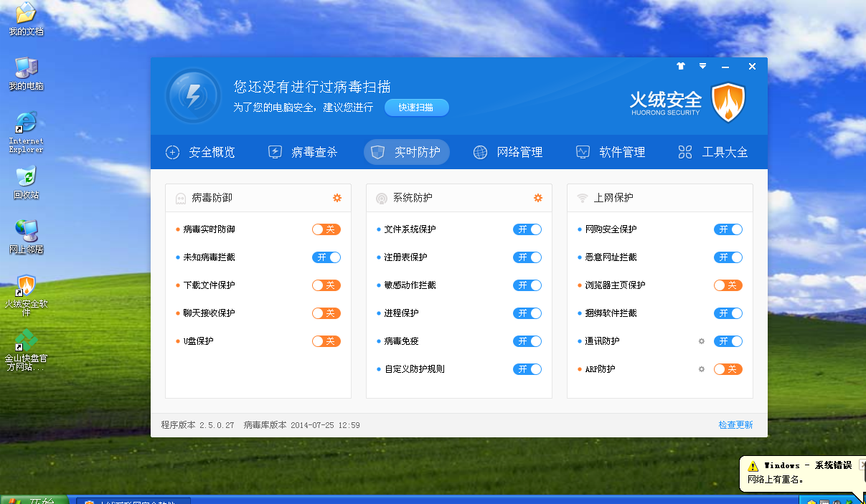Open the skin (shirt) icon in title bar

(x=681, y=66)
